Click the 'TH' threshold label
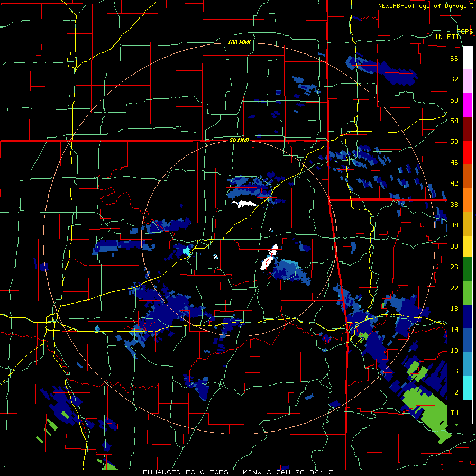 [454, 413]
